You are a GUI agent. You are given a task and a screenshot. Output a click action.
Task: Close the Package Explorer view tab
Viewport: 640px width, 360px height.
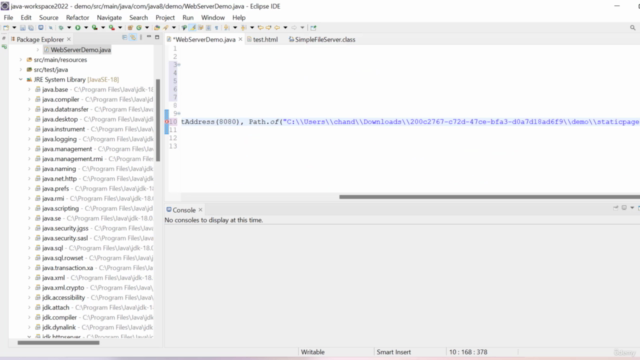[69, 39]
